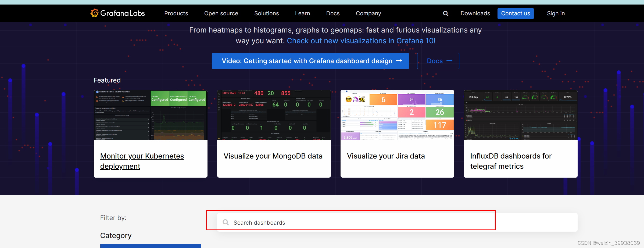Open the Solutions menu
The image size is (644, 248).
tap(266, 13)
